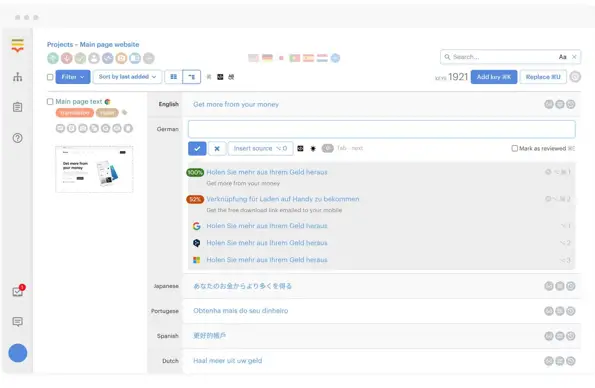Image resolution: width=595 pixels, height=388 pixels.
Task: Clear the search field with the X
Action: tap(574, 57)
